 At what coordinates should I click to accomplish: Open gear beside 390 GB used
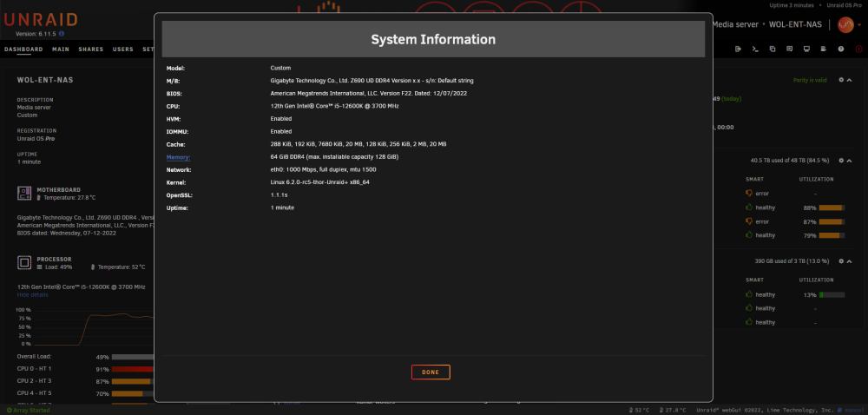pyautogui.click(x=841, y=261)
